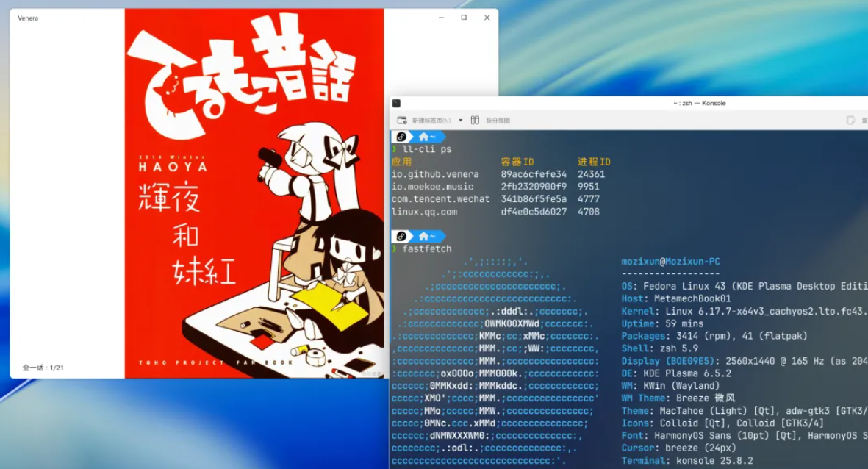Click the "Venera" window title
Image resolution: width=868 pixels, height=469 pixels.
pos(28,18)
